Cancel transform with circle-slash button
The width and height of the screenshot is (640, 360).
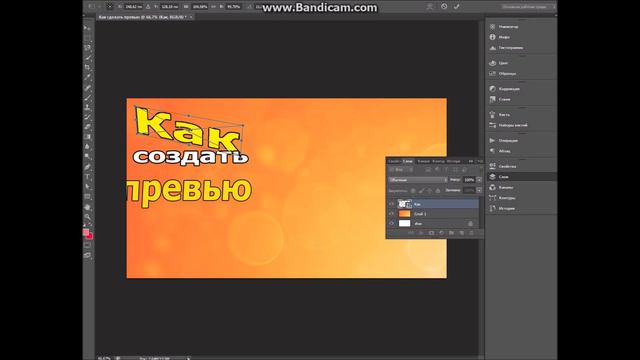pyautogui.click(x=444, y=7)
